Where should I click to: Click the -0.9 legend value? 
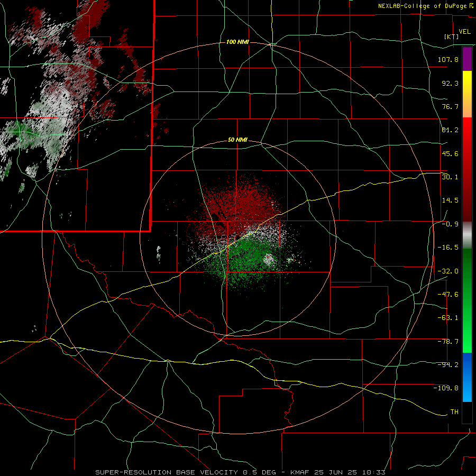click(x=450, y=224)
